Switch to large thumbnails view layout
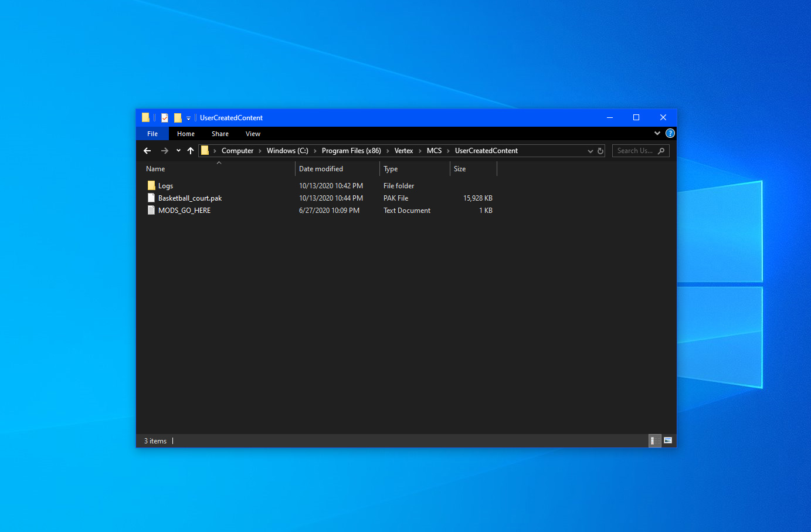Viewport: 811px width, 532px height. pyautogui.click(x=668, y=440)
